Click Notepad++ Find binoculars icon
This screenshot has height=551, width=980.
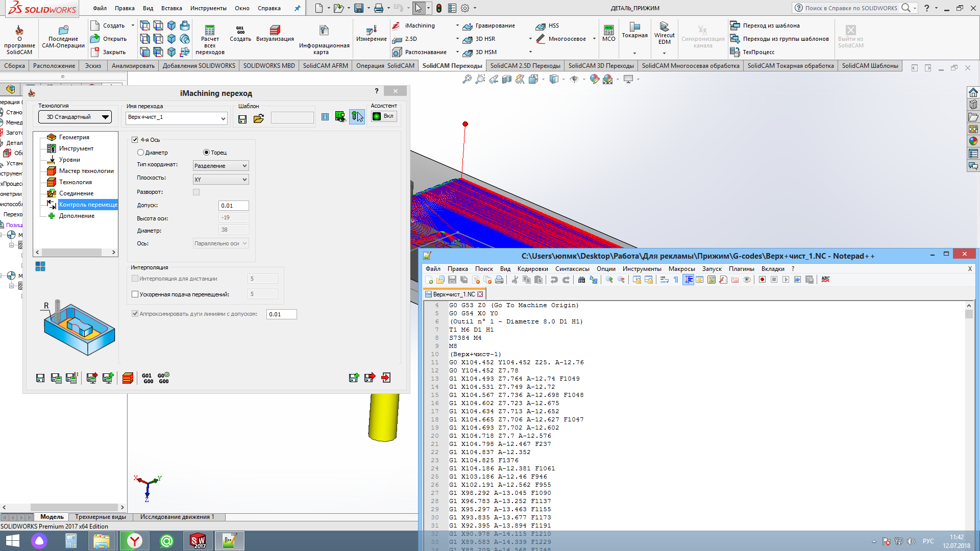click(x=581, y=280)
